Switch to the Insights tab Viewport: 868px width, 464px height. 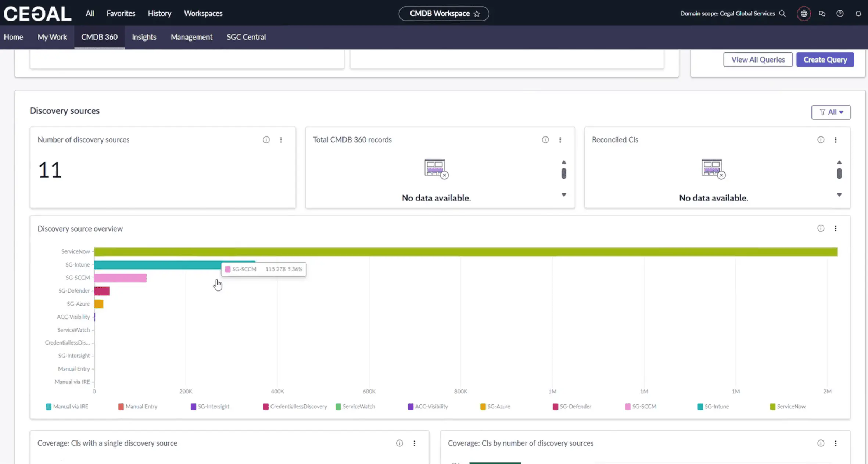pyautogui.click(x=144, y=37)
